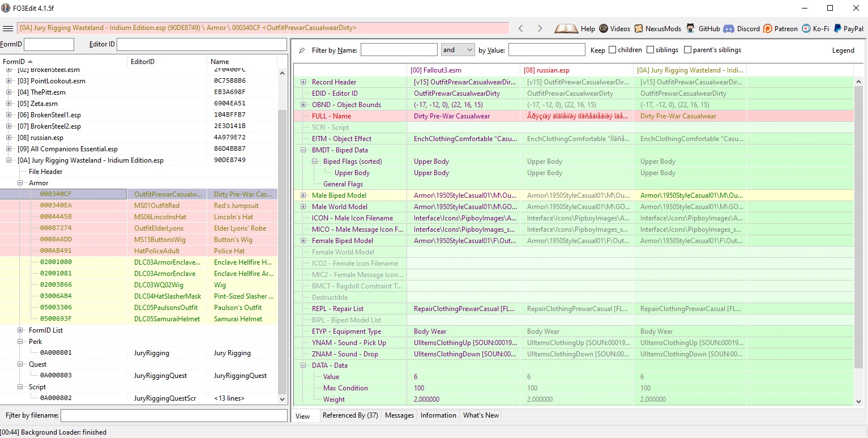The image size is (868, 438).
Task: Open the Discord icon
Action: tap(729, 28)
